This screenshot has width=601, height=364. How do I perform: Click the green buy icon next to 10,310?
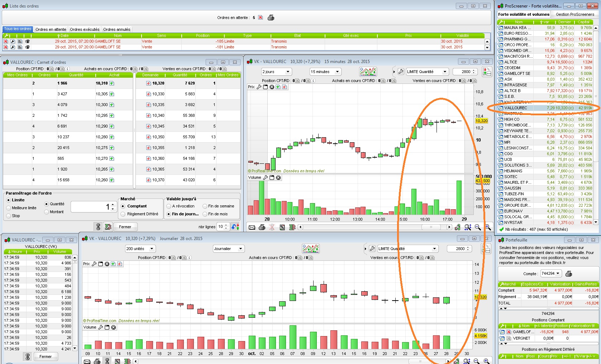112,83
